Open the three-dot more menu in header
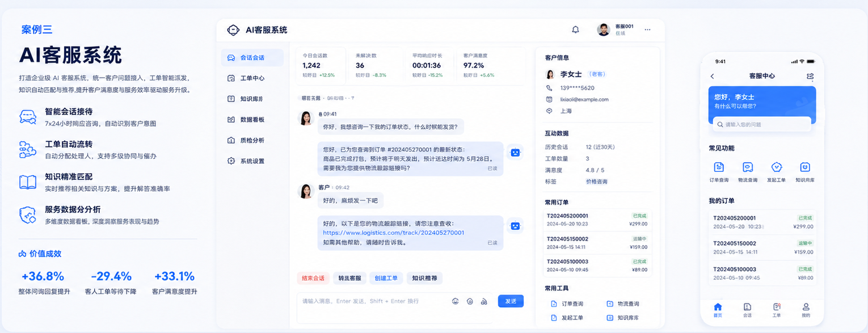 pyautogui.click(x=647, y=29)
